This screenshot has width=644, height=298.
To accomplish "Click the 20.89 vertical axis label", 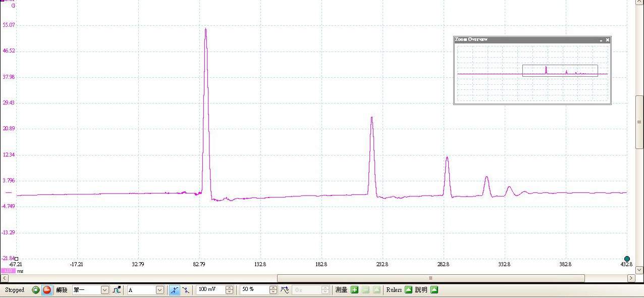I will [x=10, y=128].
